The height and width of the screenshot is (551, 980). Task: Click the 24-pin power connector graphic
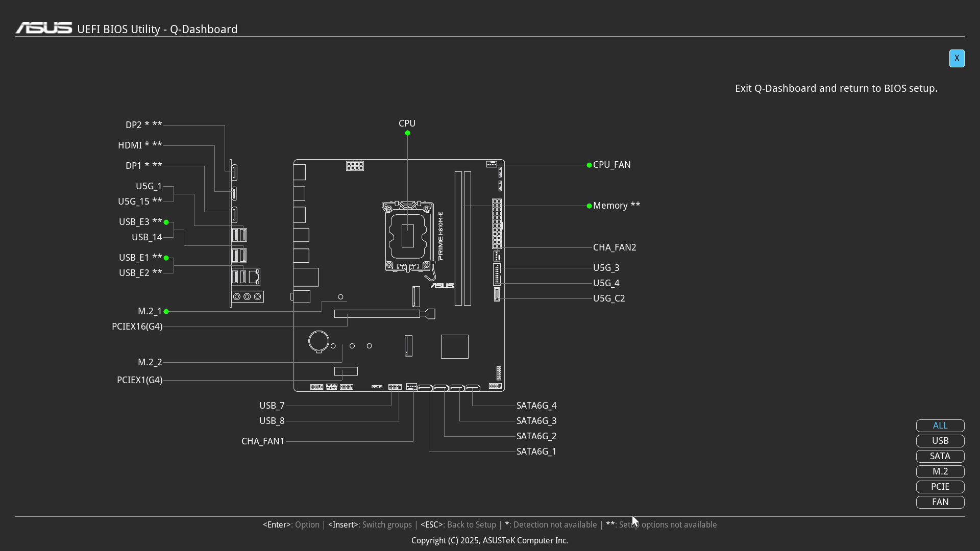497,223
